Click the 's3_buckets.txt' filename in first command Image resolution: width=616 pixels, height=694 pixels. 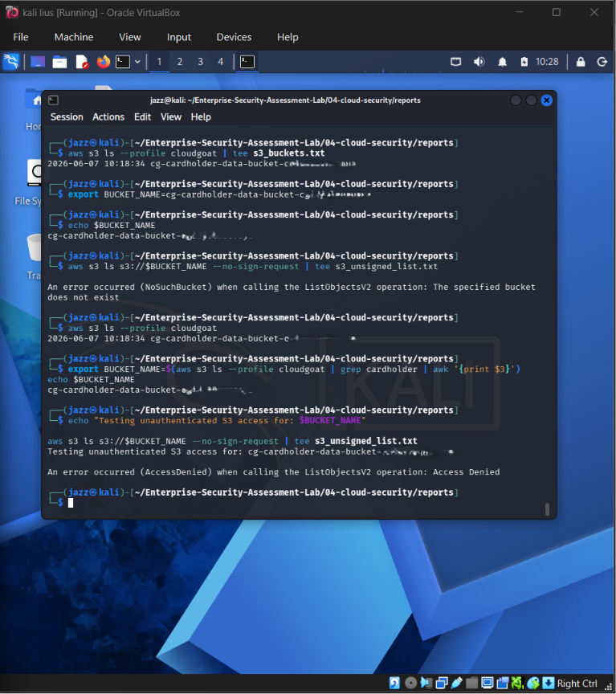pyautogui.click(x=289, y=153)
